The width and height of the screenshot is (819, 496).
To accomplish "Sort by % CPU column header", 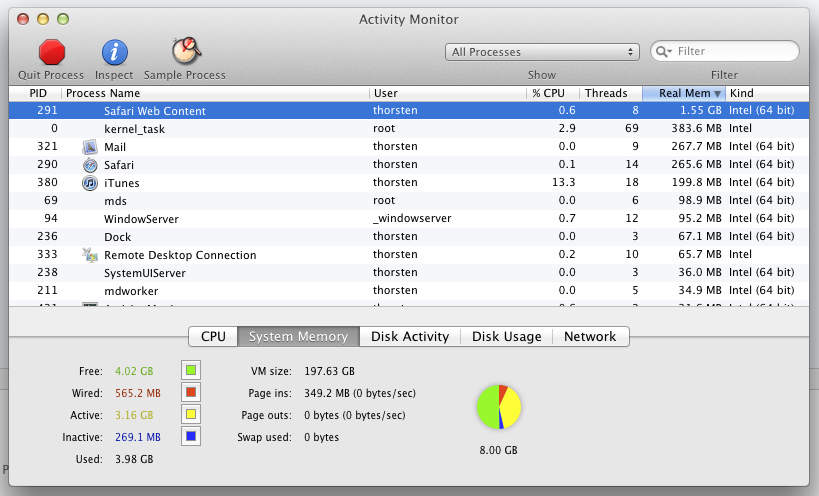I will click(553, 93).
